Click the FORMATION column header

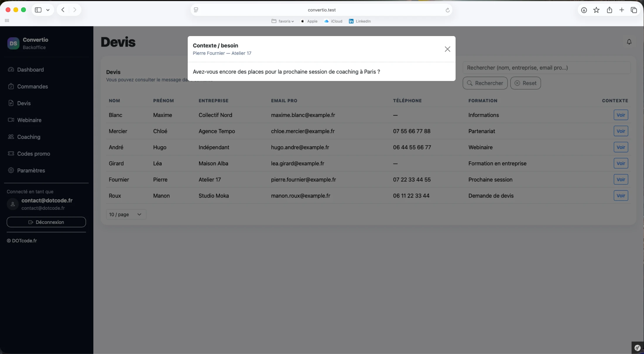(483, 101)
